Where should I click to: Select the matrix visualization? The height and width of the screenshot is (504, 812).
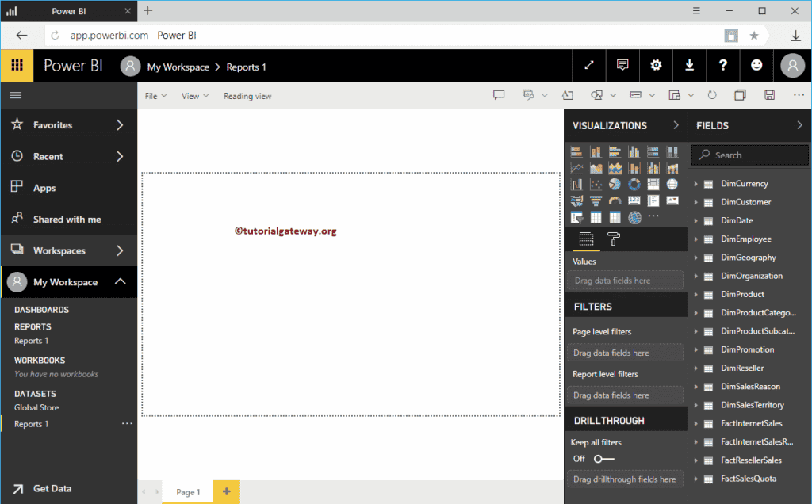615,217
